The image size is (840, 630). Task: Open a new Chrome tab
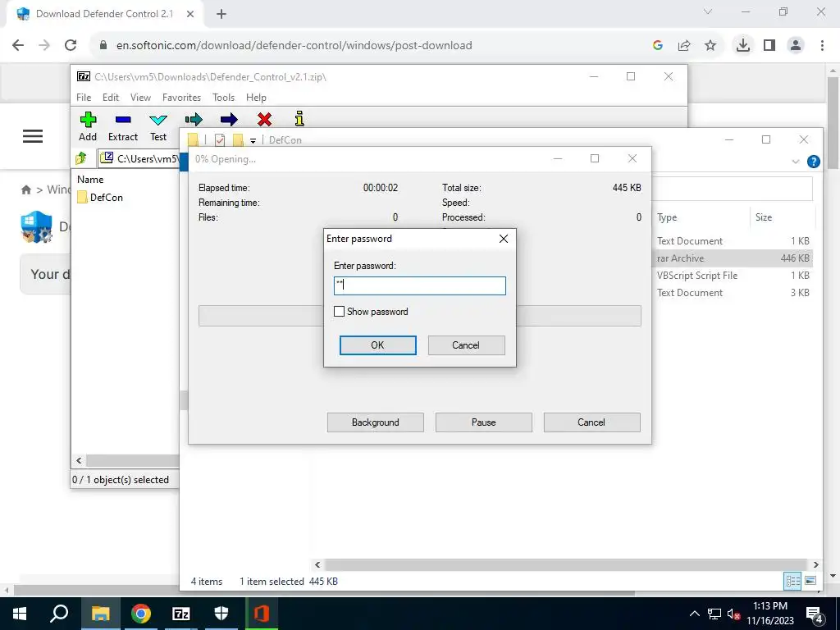click(221, 14)
